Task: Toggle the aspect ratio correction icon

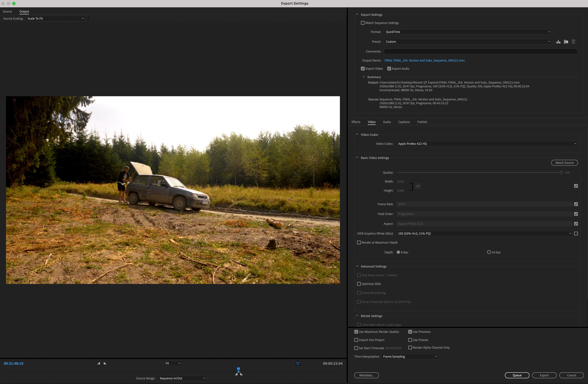Action: 298,363
